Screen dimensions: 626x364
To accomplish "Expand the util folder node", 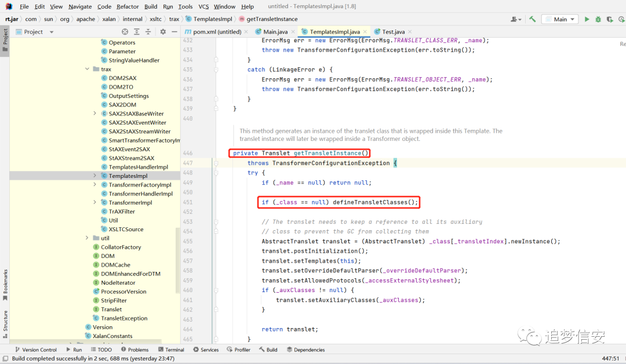I will [87, 238].
